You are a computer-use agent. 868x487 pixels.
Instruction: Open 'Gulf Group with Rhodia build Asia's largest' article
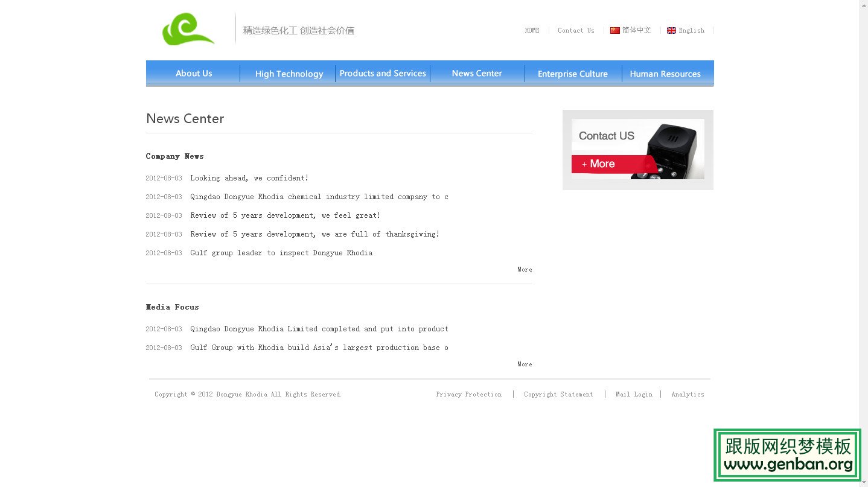[x=319, y=348]
